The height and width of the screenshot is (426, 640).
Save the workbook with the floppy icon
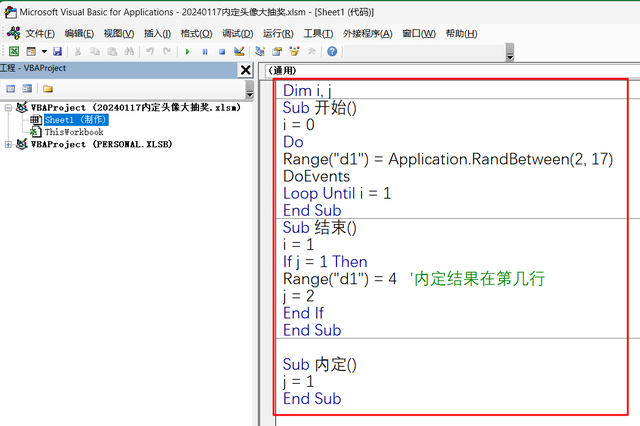58,51
